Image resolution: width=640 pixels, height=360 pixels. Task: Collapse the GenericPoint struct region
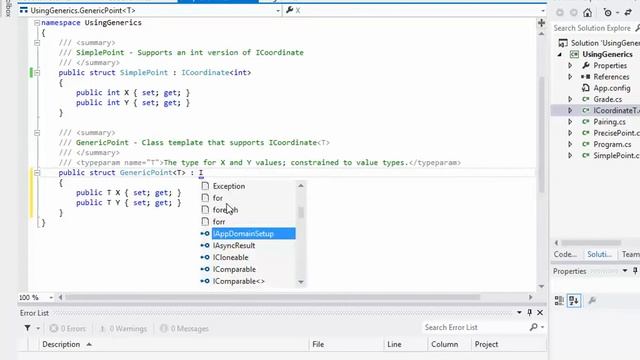(37, 173)
